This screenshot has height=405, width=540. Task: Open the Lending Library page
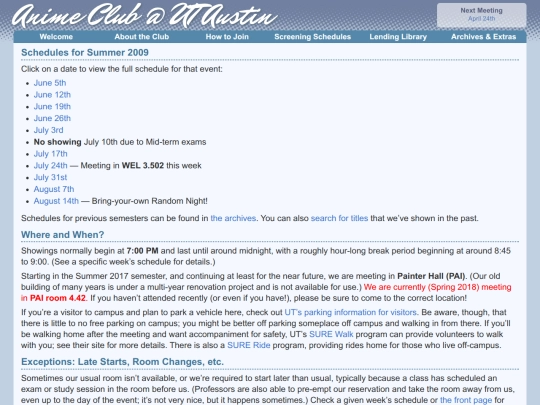pos(398,37)
